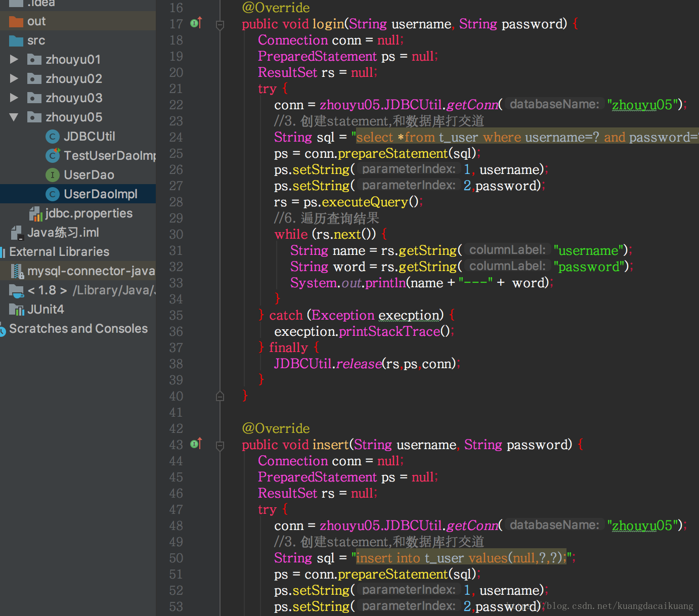Expand the zhouyu03 folder arrow

click(x=14, y=98)
